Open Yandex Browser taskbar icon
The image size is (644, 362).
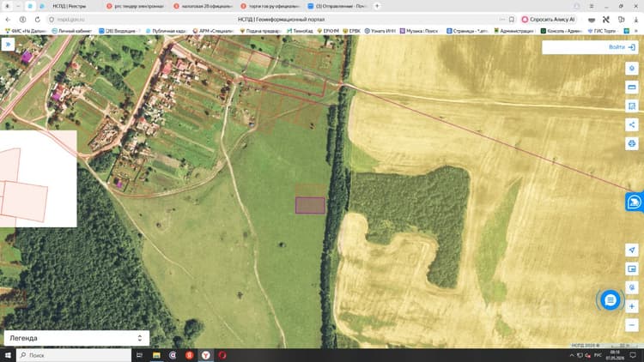[x=206, y=355]
